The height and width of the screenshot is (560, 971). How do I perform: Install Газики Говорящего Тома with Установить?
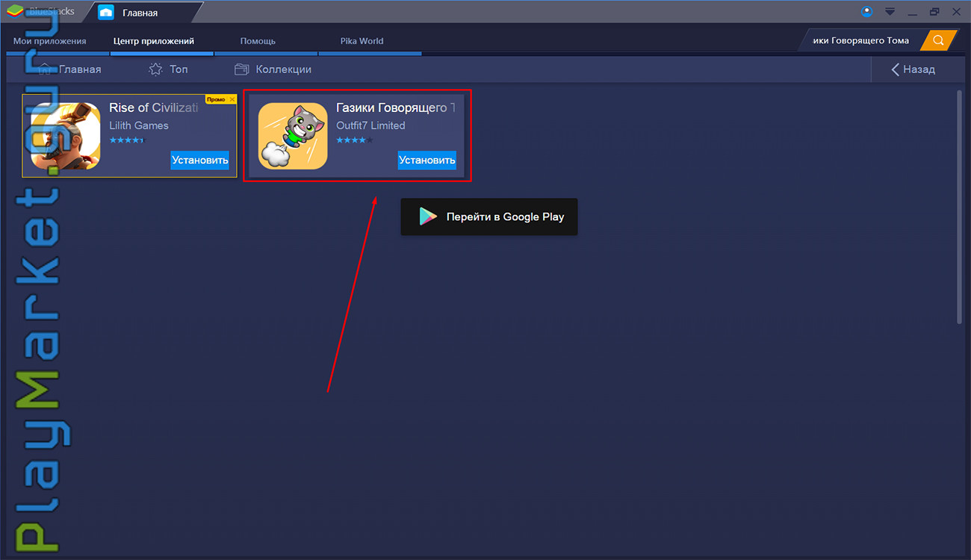tap(427, 160)
